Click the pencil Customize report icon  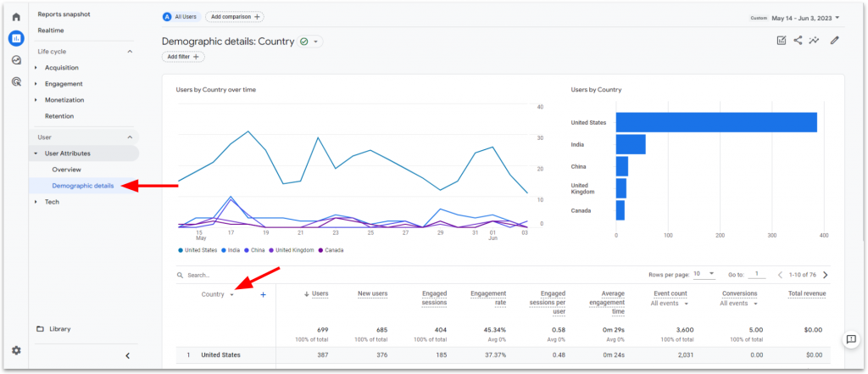tap(835, 40)
